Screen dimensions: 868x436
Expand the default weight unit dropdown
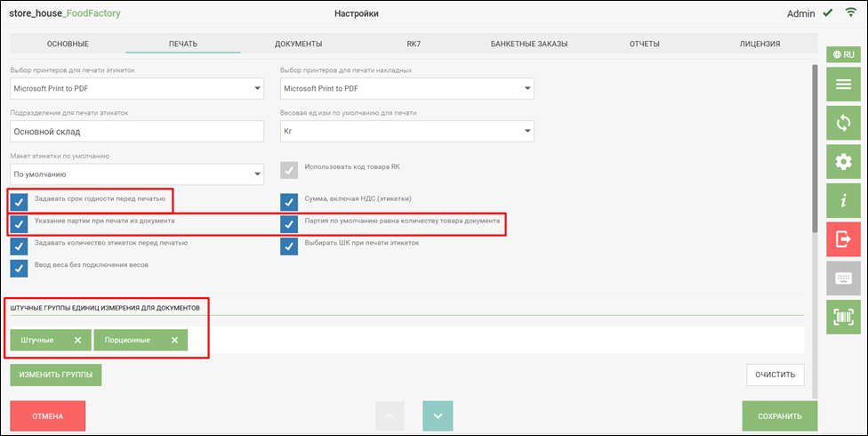[x=527, y=131]
